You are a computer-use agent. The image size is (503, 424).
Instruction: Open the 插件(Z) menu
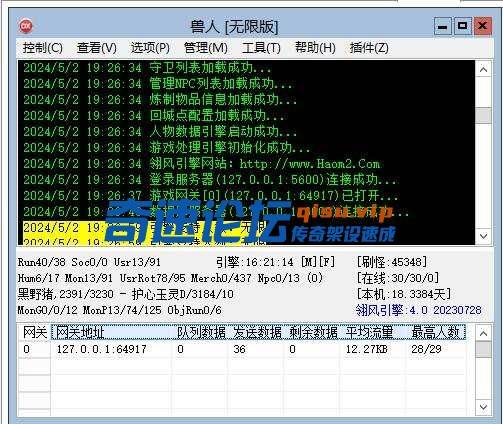pyautogui.click(x=369, y=48)
